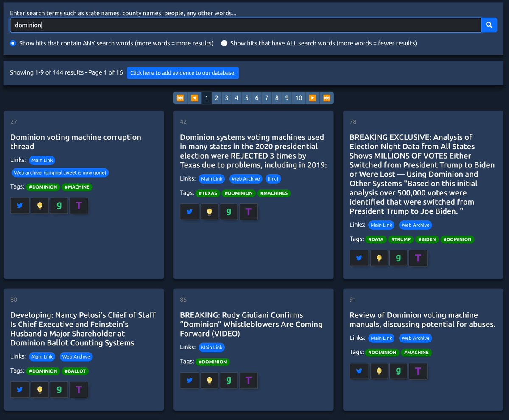The width and height of the screenshot is (509, 420).
Task: Click the add evidence to database button
Action: 183,73
